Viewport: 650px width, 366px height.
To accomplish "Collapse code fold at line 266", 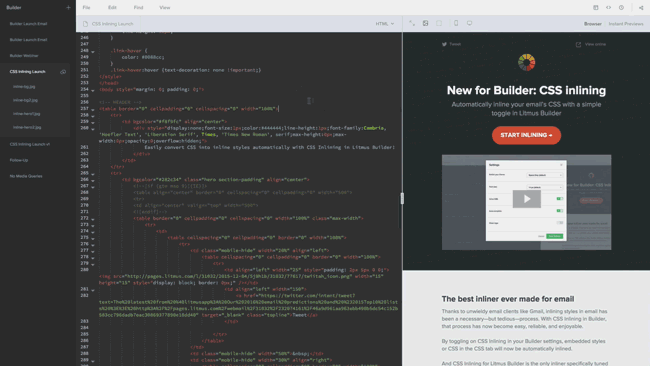I will (93, 181).
